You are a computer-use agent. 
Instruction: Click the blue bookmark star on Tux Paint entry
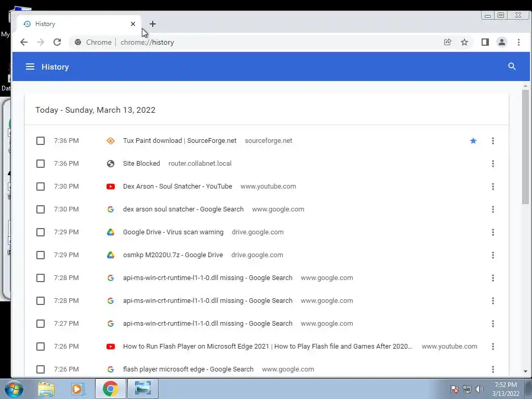(473, 141)
